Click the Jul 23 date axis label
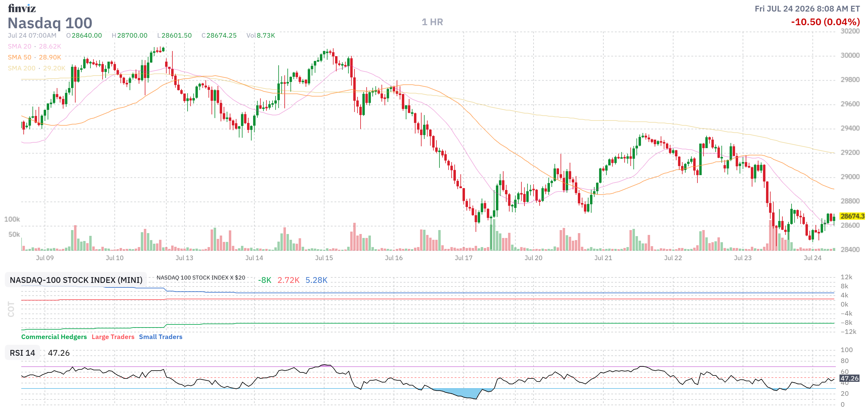 (743, 258)
